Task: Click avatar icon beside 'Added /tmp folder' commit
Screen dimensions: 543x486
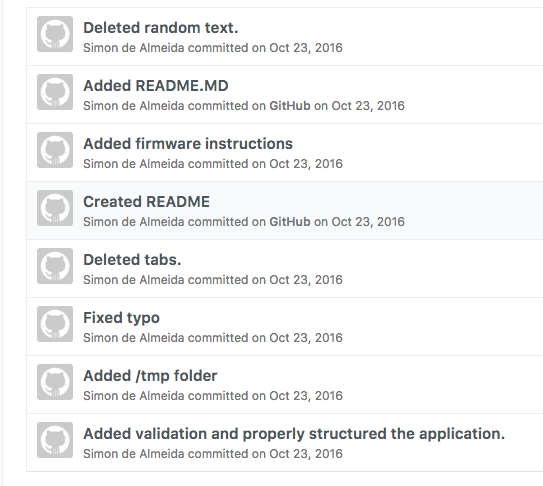Action: point(55,382)
